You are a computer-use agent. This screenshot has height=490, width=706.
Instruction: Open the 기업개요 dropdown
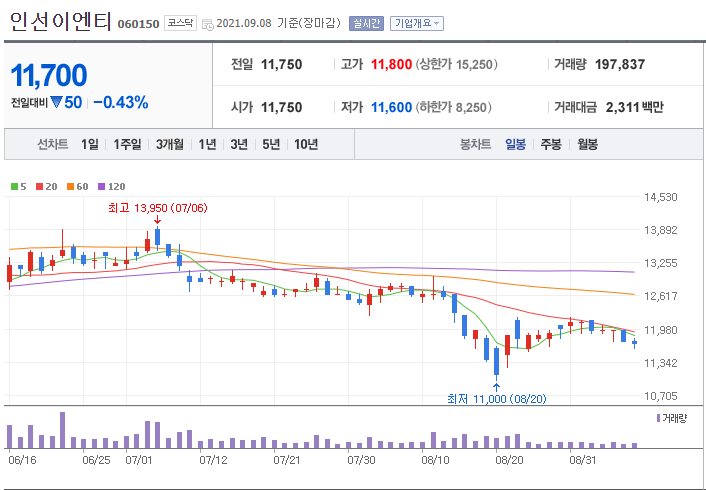[x=416, y=23]
